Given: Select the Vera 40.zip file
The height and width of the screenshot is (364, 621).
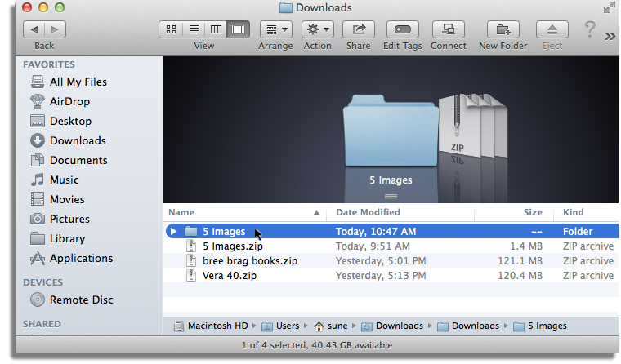Looking at the screenshot, I should (230, 275).
